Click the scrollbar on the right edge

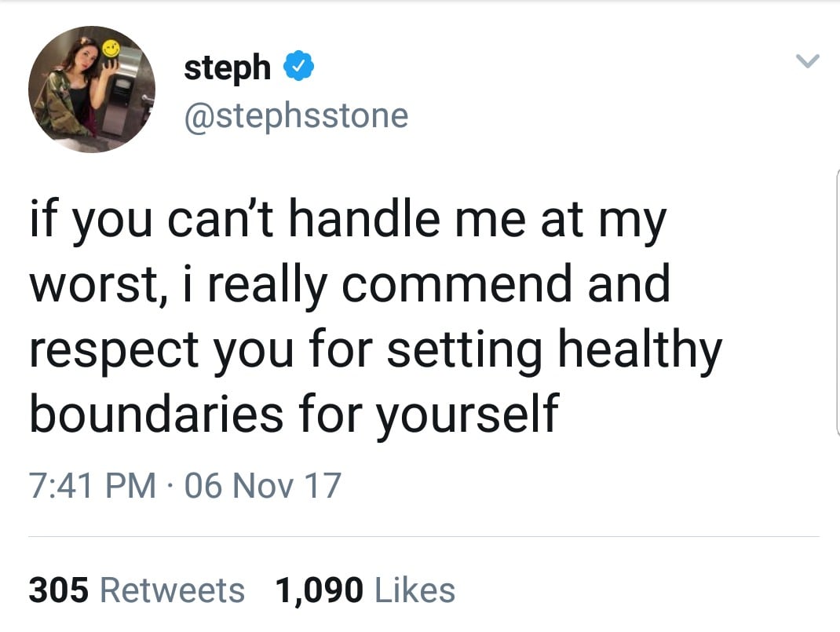(838, 302)
